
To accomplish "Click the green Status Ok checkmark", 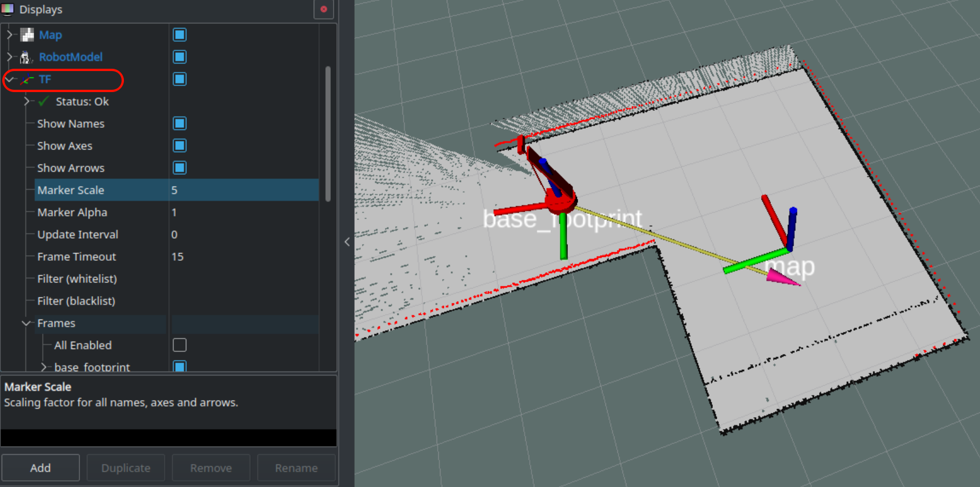I will (x=44, y=102).
